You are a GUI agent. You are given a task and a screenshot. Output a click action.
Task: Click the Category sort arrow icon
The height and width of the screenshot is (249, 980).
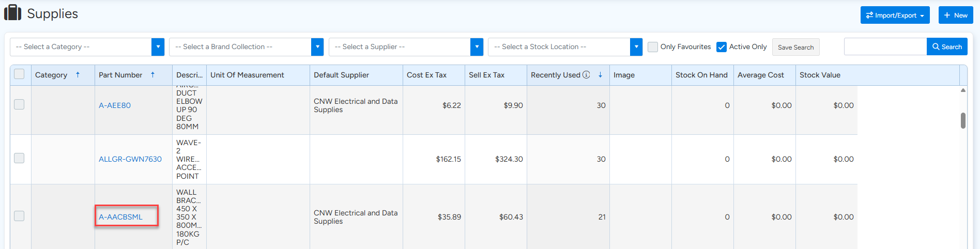click(x=78, y=75)
